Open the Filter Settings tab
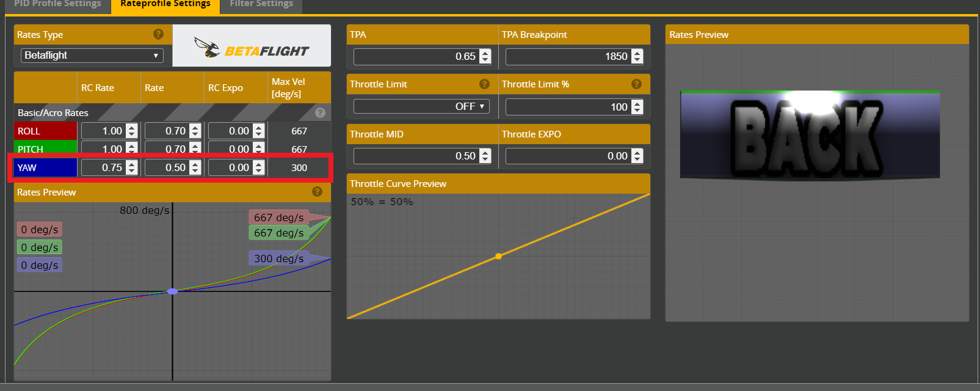 tap(261, 4)
